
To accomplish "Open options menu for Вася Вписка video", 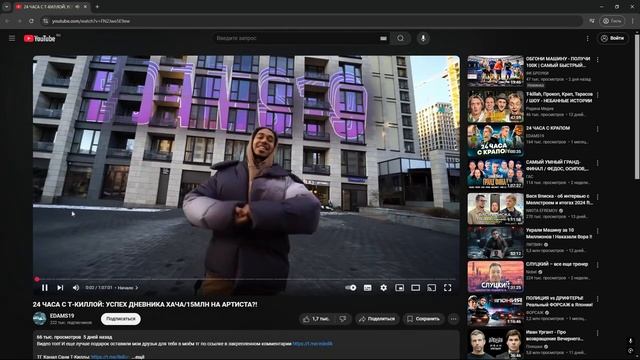I will click(x=598, y=197).
